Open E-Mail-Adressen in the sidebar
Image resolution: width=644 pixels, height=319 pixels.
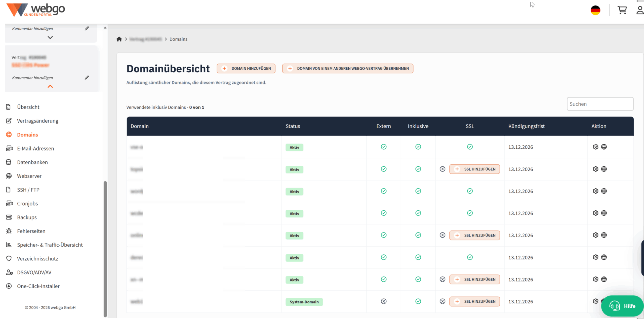[35, 149]
